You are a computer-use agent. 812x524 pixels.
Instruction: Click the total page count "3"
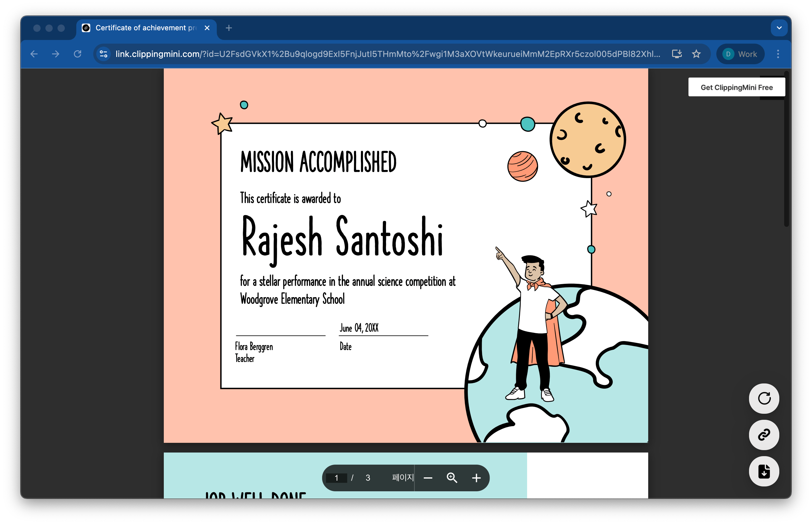pos(368,478)
